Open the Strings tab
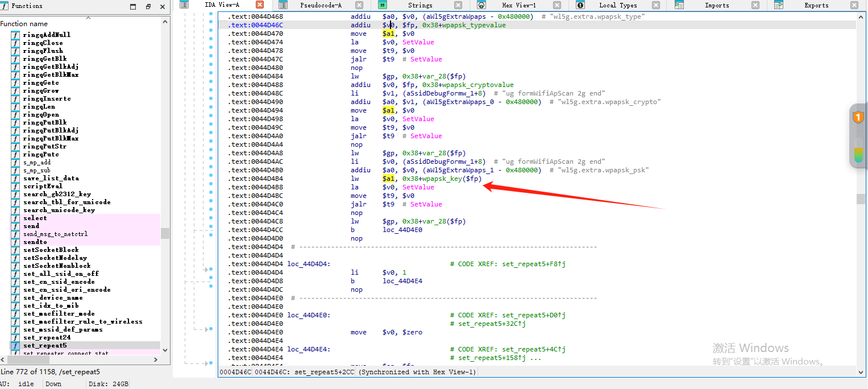Viewport: 868px width, 389px height. (x=420, y=5)
